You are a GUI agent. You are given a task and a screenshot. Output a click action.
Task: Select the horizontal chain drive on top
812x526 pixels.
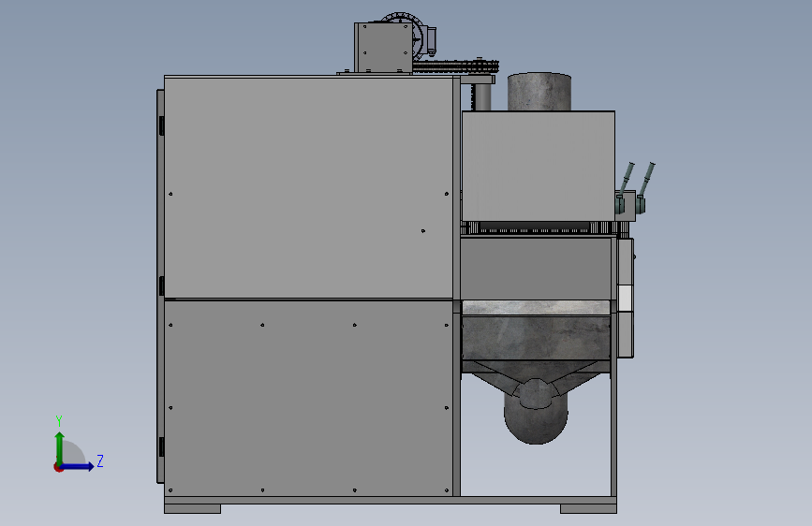pyautogui.click(x=456, y=66)
